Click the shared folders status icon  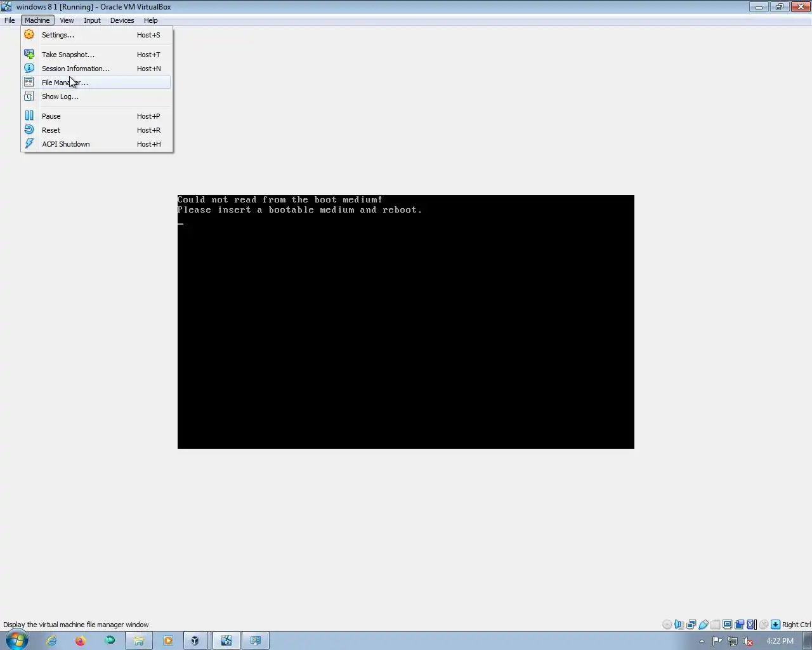pos(715,625)
